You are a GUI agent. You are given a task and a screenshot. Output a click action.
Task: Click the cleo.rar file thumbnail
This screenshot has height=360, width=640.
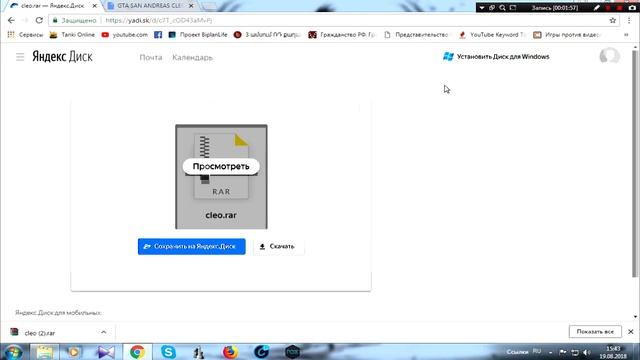(x=221, y=176)
